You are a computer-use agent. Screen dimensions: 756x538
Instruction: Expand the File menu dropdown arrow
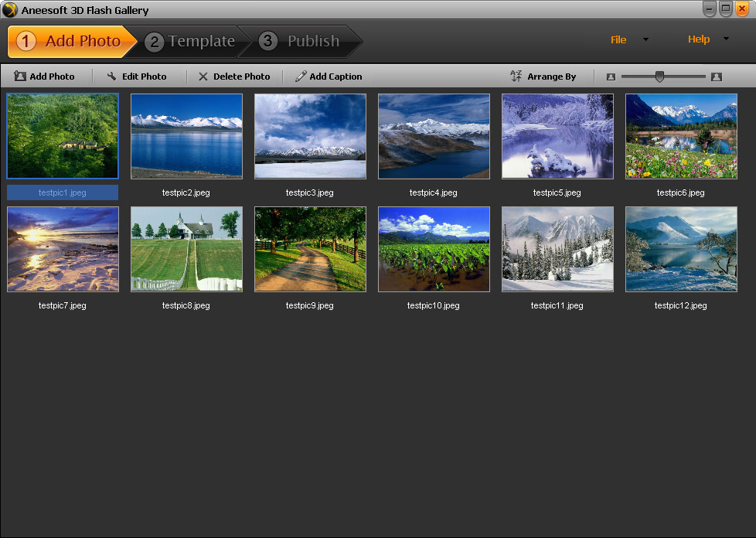[x=645, y=40]
